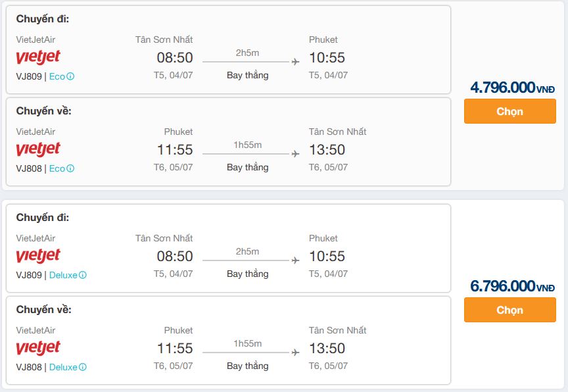
Task: Click the Vietjet logo on the Eco return flight
Action: [38, 150]
